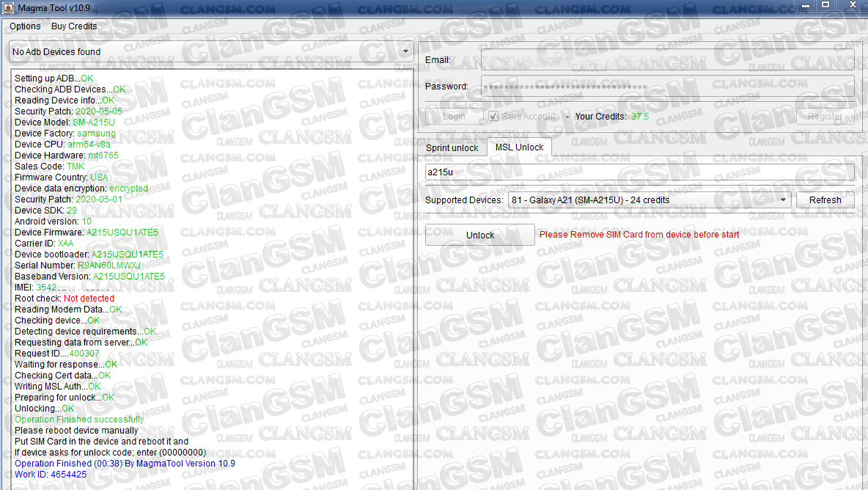Click the Android version: 10 line
Viewport: 868px width, 490px height.
point(53,222)
